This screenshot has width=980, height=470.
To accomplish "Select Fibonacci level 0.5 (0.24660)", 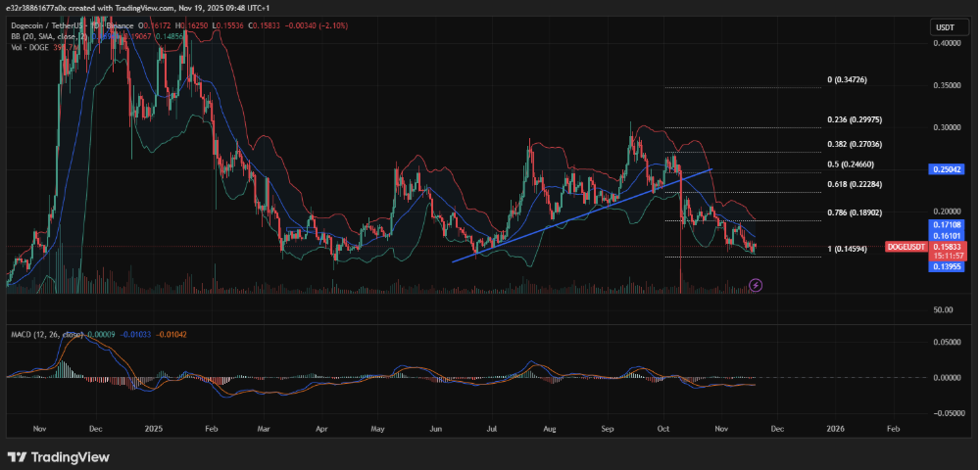I will [850, 164].
